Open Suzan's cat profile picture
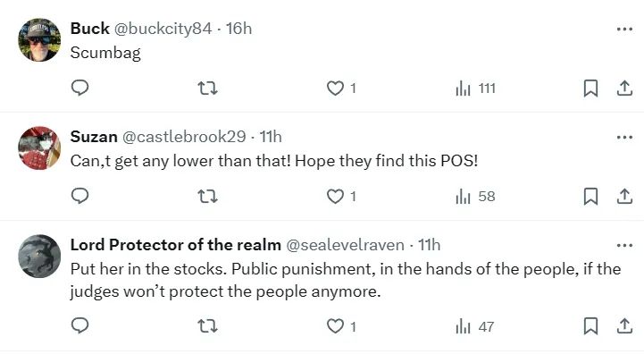644x354 pixels. coord(39,148)
